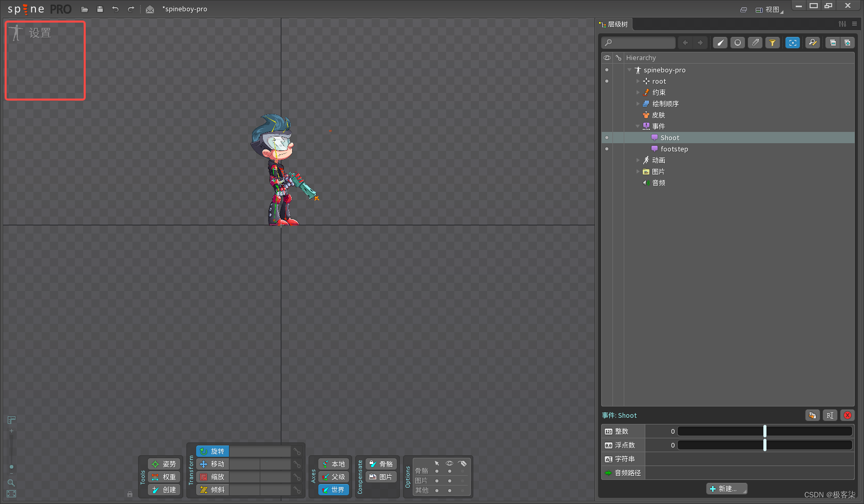Expand the 约束 constraints node
Image resolution: width=864 pixels, height=504 pixels.
coord(638,92)
